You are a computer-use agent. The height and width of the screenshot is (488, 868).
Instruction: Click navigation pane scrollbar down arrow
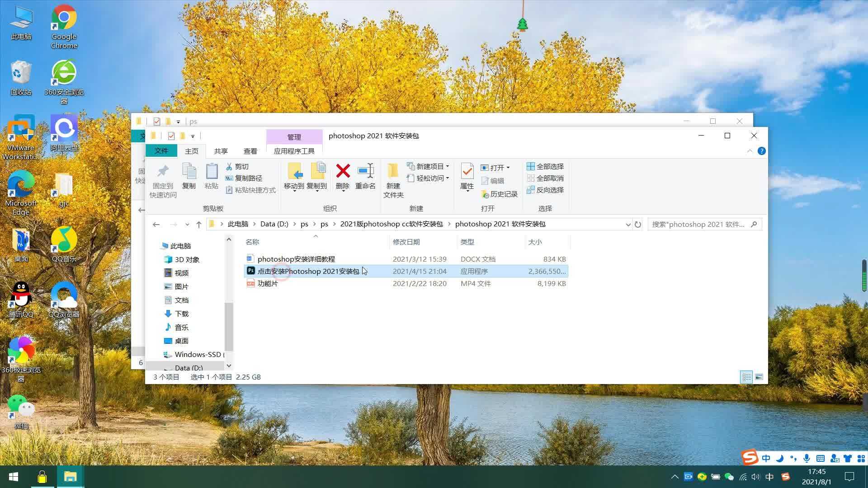tap(229, 366)
